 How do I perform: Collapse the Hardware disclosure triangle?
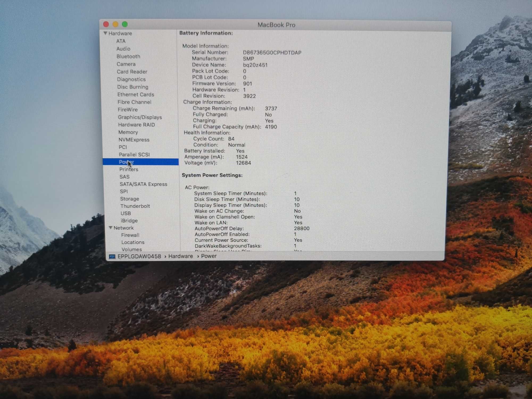(105, 33)
